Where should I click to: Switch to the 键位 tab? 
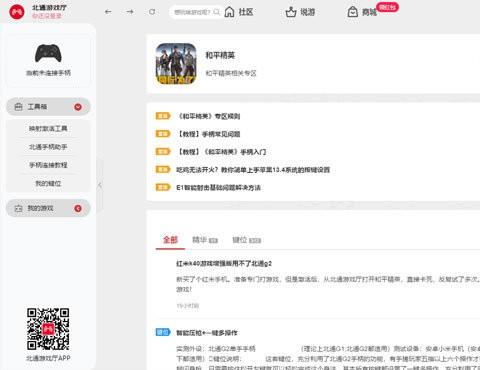click(246, 240)
